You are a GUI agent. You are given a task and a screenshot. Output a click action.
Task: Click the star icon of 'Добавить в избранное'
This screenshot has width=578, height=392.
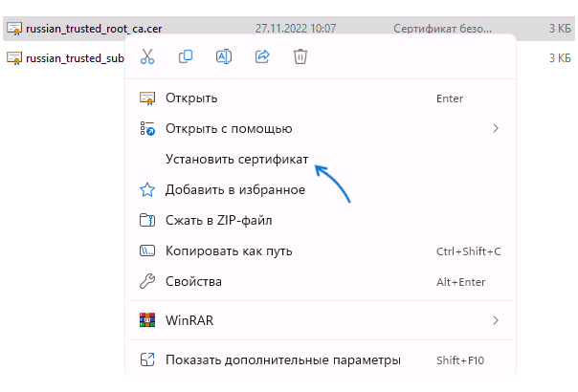(147, 189)
